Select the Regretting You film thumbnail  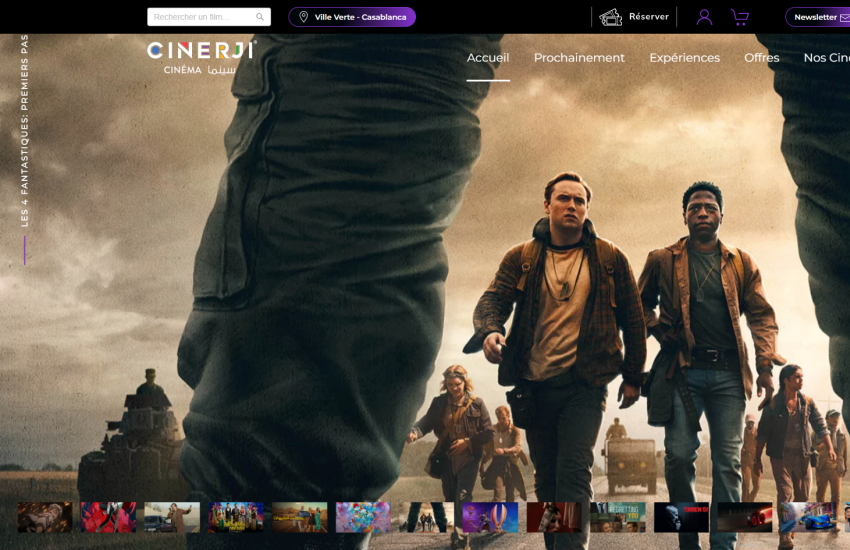[x=617, y=517]
